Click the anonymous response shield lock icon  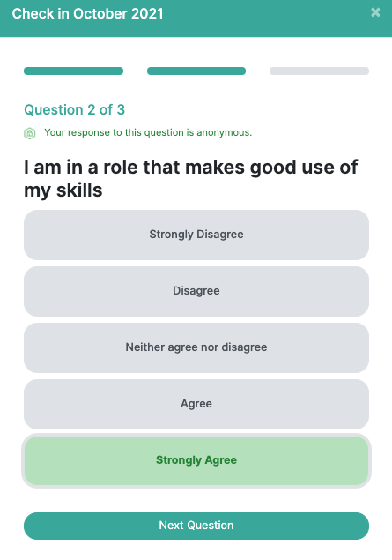[x=30, y=133]
